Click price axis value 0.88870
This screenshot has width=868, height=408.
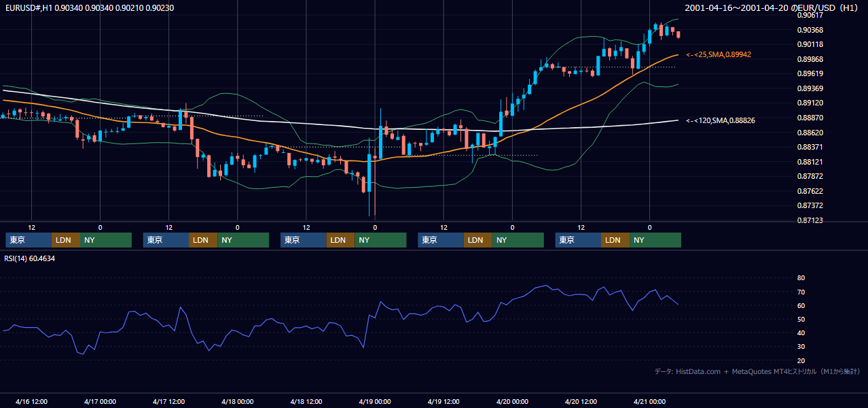pyautogui.click(x=810, y=118)
